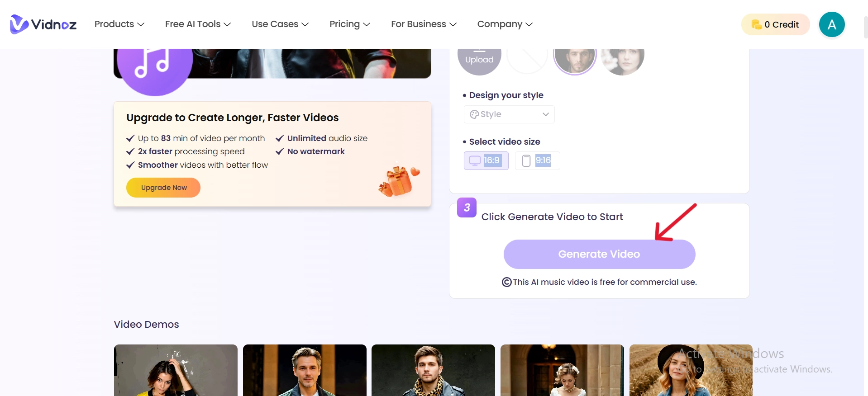The height and width of the screenshot is (396, 868).
Task: Open the Products menu
Action: click(119, 24)
